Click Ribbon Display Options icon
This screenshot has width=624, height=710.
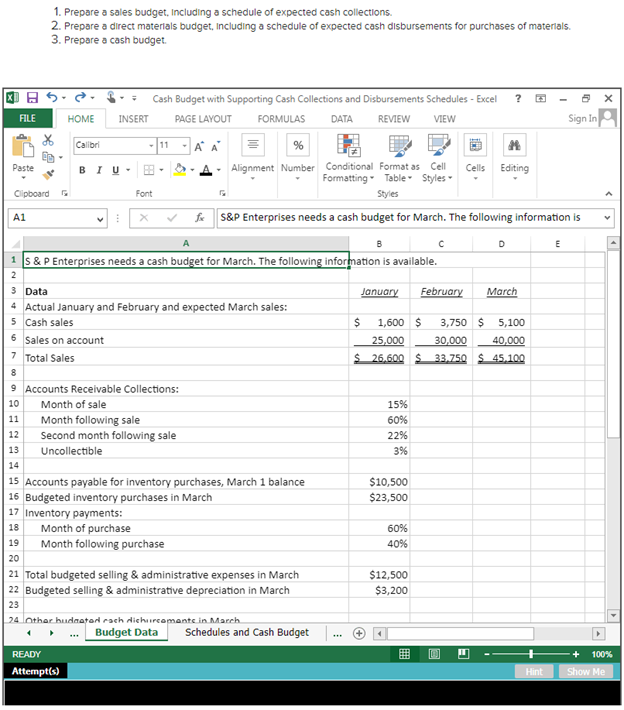541,98
